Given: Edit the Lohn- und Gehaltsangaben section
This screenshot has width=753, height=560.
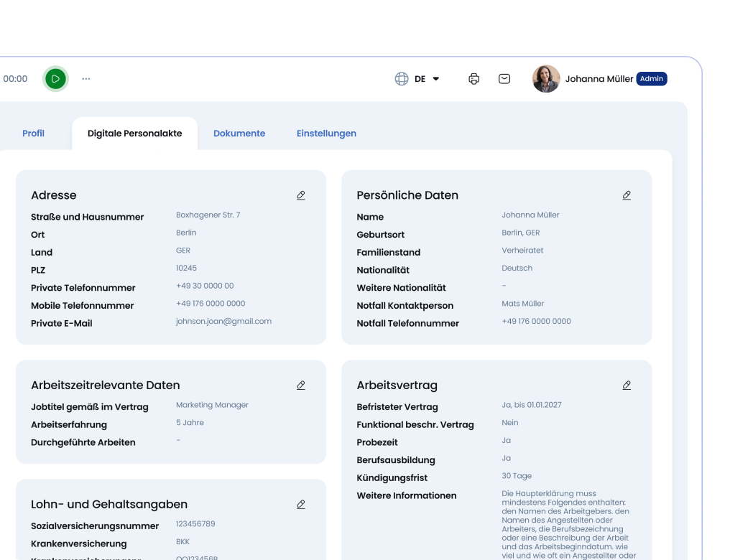Looking at the screenshot, I should pos(301,504).
